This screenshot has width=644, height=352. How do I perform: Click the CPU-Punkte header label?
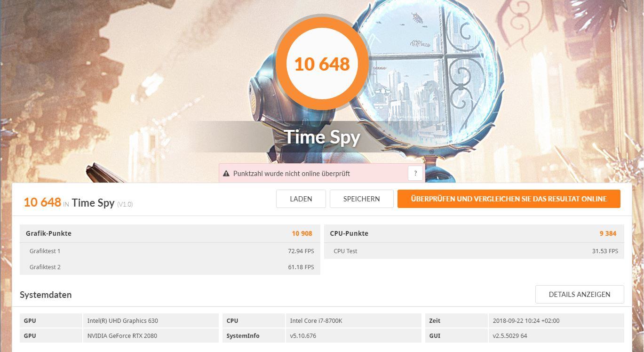coord(349,233)
